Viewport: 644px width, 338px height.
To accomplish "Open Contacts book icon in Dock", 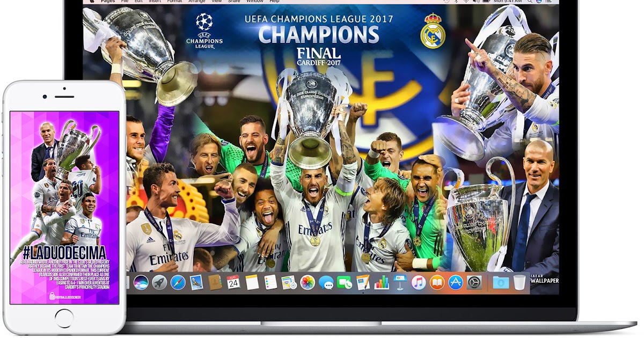I will 215,282.
